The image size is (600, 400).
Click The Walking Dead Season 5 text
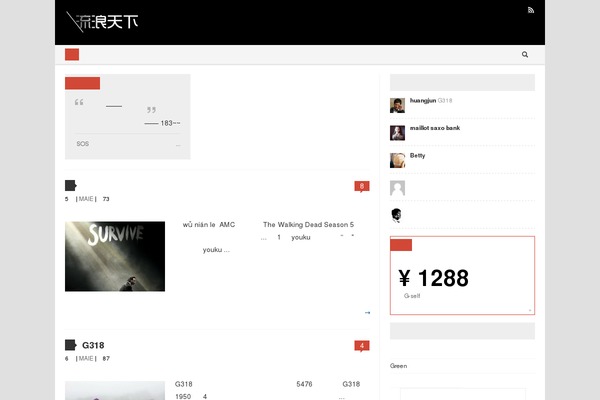tap(308, 225)
